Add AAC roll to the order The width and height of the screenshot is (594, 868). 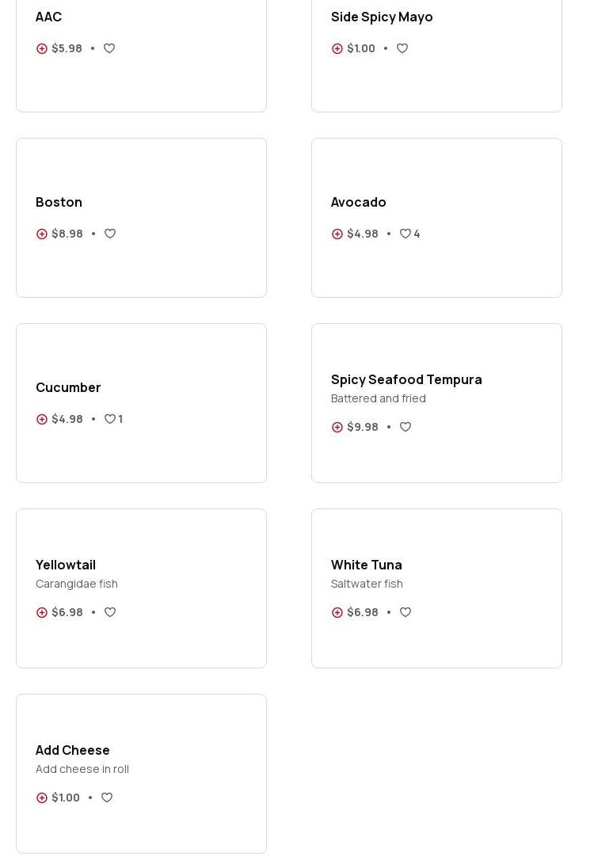tap(42, 48)
